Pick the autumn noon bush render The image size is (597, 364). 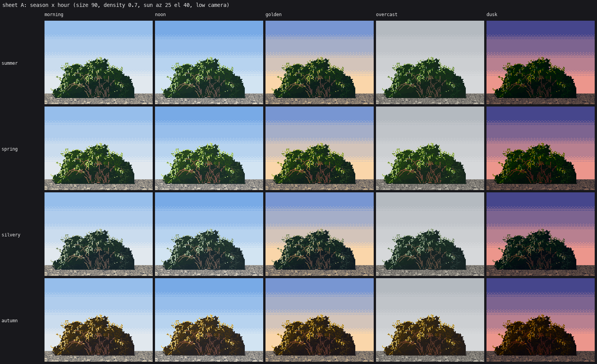point(209,320)
